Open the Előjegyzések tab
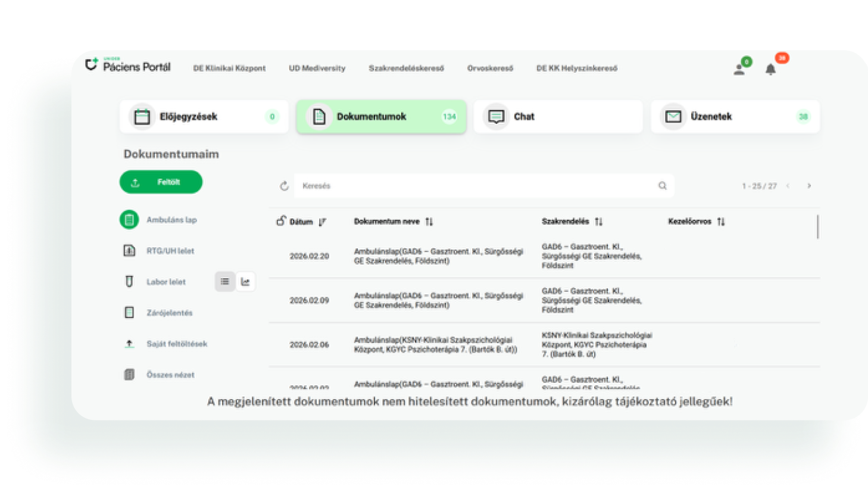The width and height of the screenshot is (868, 492). tap(204, 117)
